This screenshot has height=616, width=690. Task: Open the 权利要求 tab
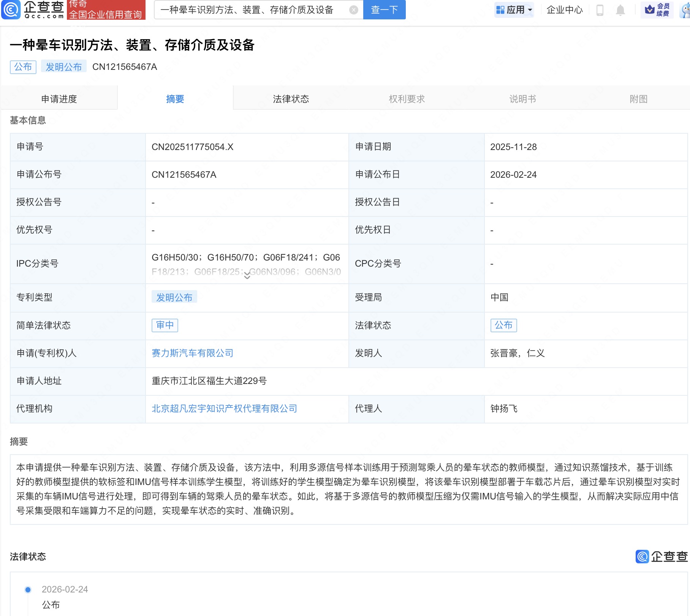[x=407, y=99]
